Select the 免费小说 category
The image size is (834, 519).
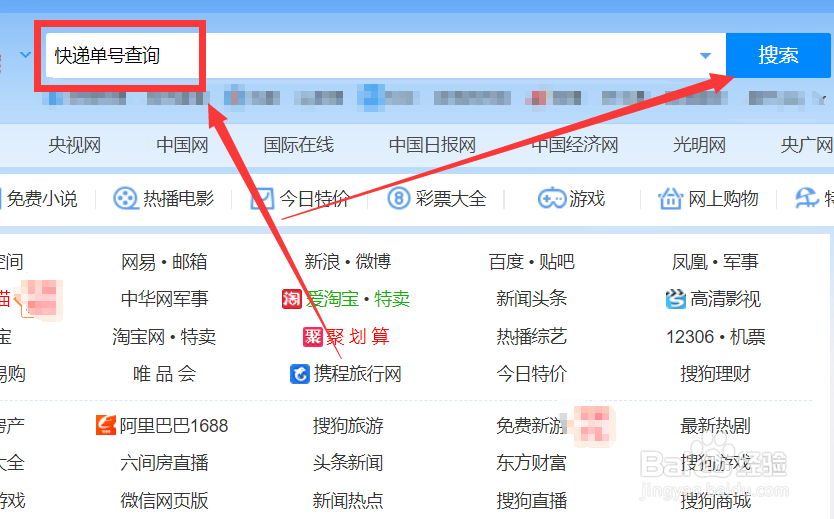click(41, 199)
